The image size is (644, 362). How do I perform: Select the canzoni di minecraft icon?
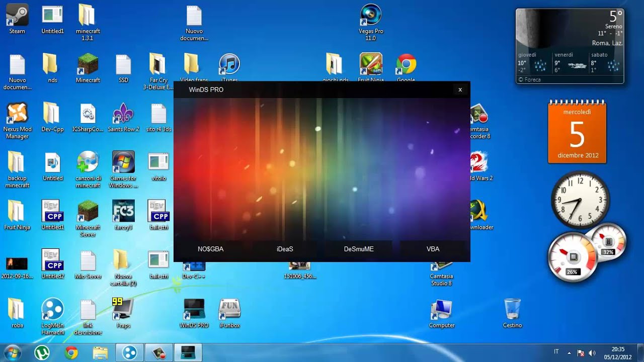click(x=88, y=169)
